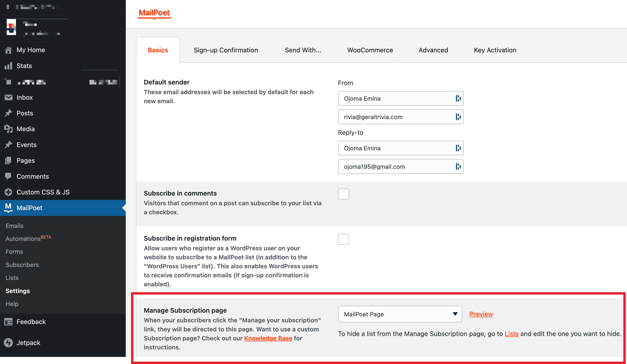Open the Media library icon
The height and width of the screenshot is (364, 627).
click(x=8, y=129)
